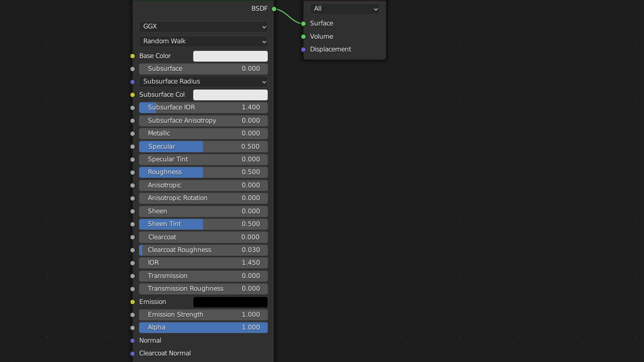Click the Roughness value slider
Viewport: 644px width, 362px height.
[203, 172]
